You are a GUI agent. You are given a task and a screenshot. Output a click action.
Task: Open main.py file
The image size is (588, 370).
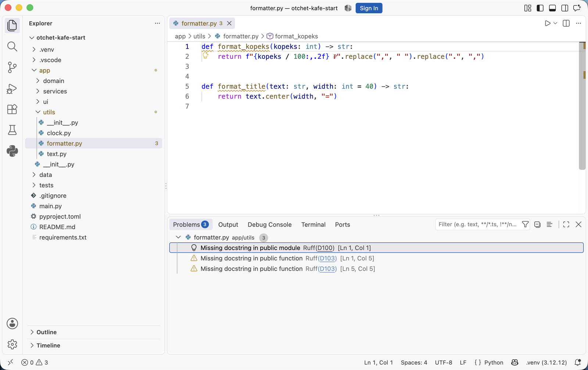click(94, 206)
